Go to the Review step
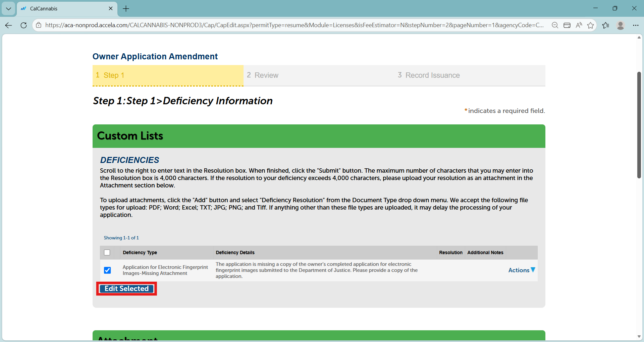644x342 pixels. click(x=319, y=75)
